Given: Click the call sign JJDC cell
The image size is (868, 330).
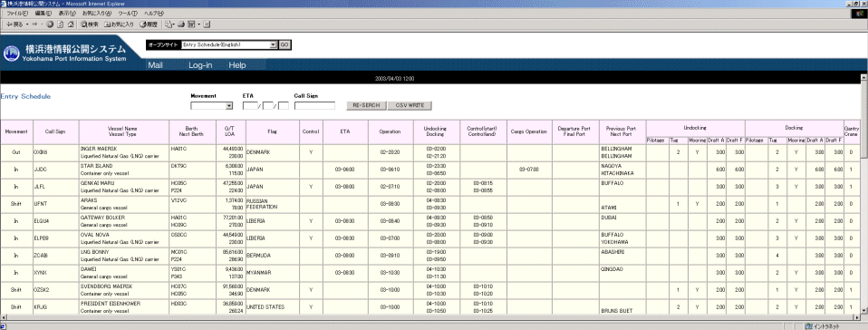Looking at the screenshot, I should [56, 170].
